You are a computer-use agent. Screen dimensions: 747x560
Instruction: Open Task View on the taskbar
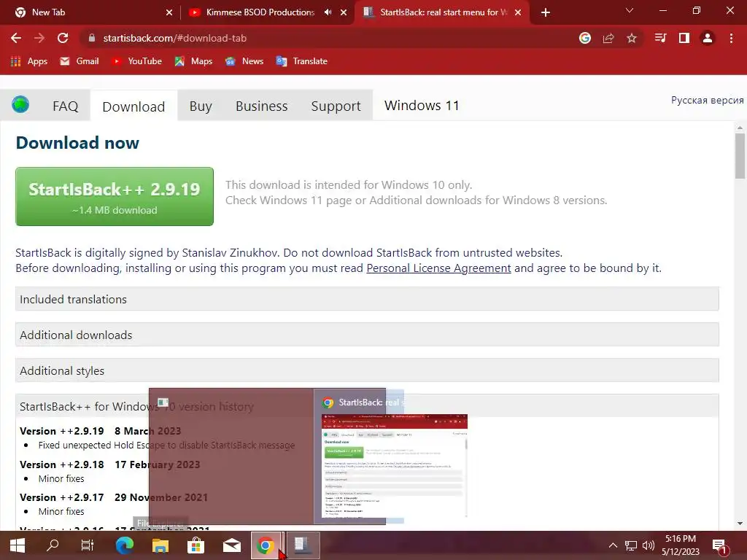[x=88, y=545]
